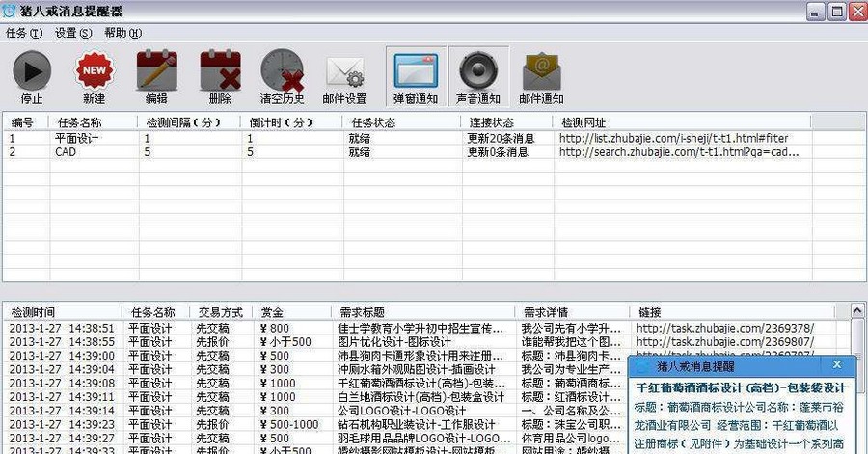868x454 pixels.
Task: Click 更新0条消息 status cell
Action: coord(498,152)
